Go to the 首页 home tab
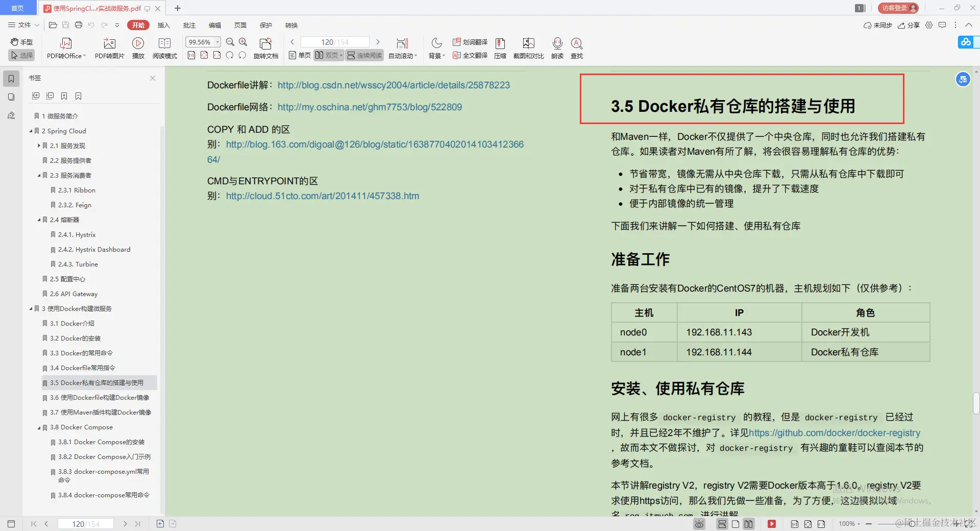980x531 pixels. tap(18, 8)
